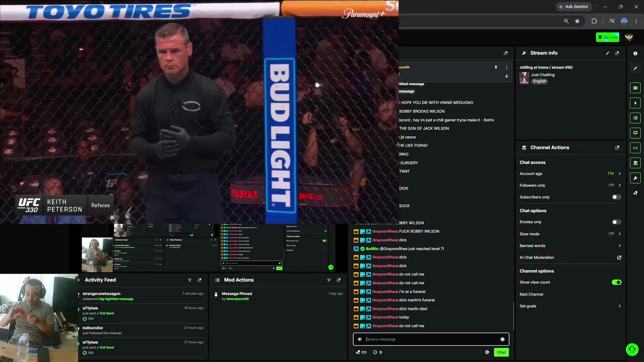Filter the Mod Actions list
The width and height of the screenshot is (644, 362).
[329, 280]
